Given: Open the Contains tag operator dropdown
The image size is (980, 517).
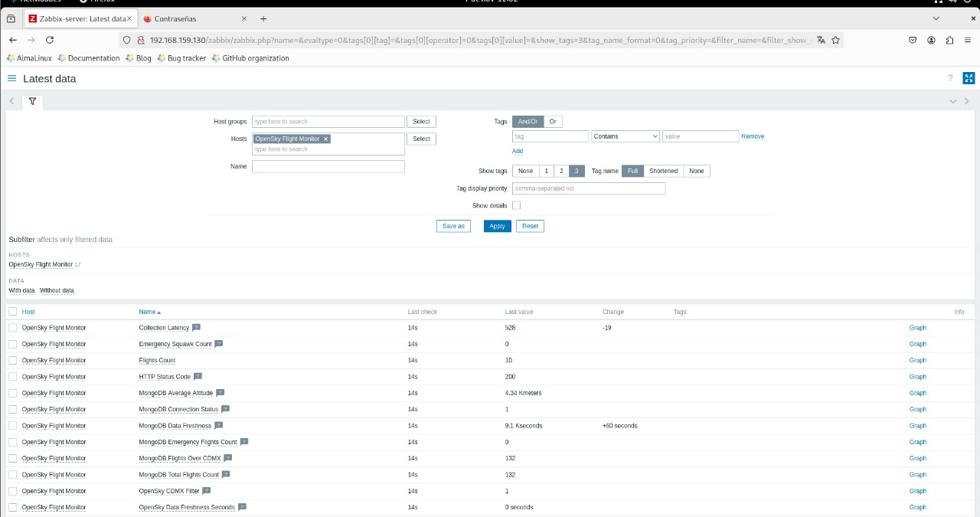Looking at the screenshot, I should [x=626, y=136].
